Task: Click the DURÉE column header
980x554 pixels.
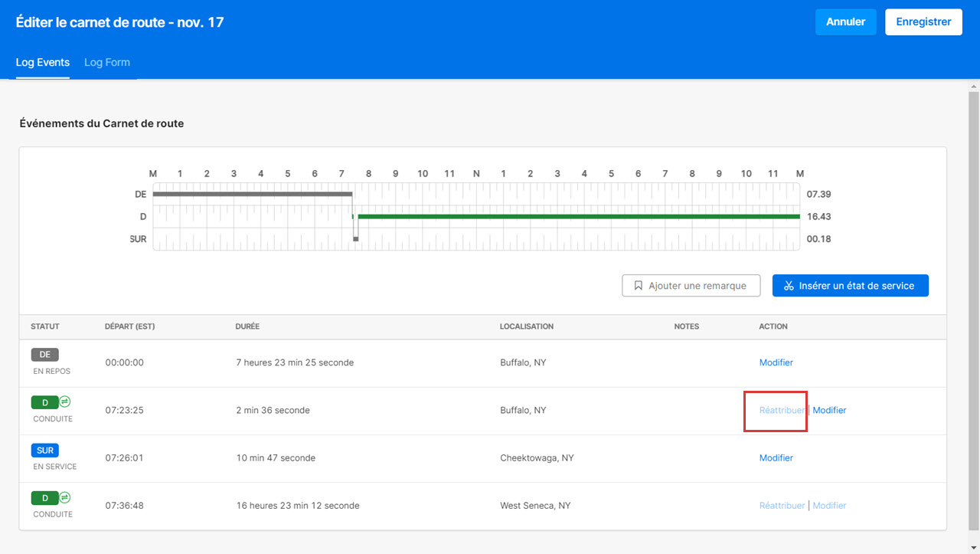Action: (x=247, y=326)
